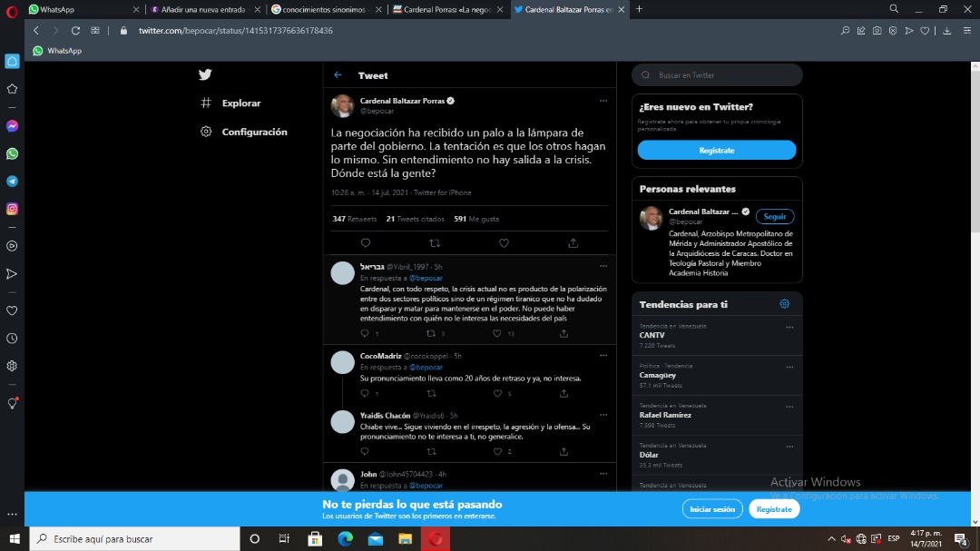Click the Buscar en Twitter search field
Image resolution: width=980 pixels, height=551 pixels.
click(x=717, y=75)
